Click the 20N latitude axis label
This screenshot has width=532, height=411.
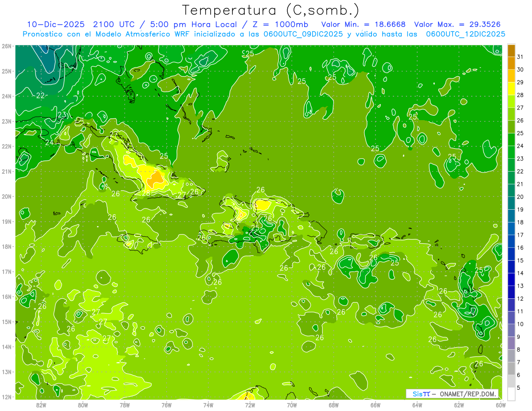pos(6,196)
